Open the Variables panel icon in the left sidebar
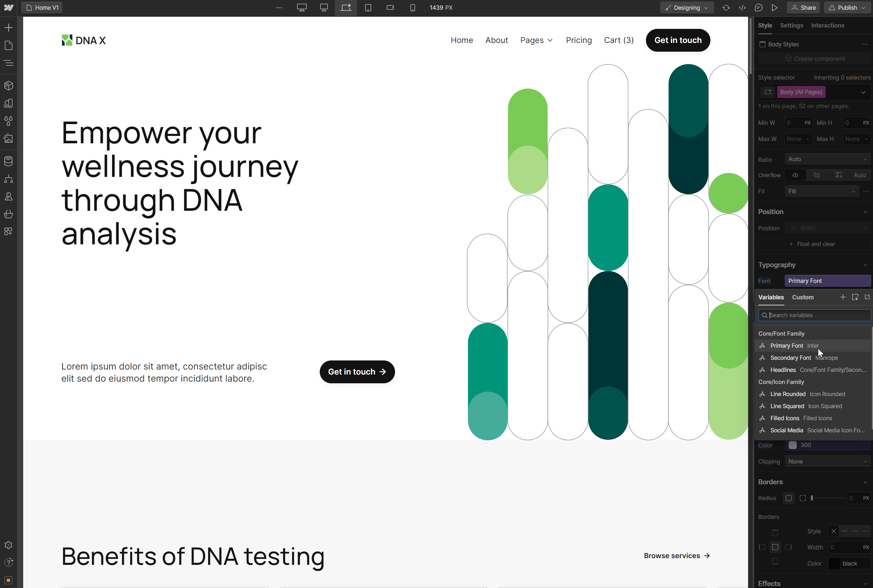Image resolution: width=873 pixels, height=588 pixels. 8,103
